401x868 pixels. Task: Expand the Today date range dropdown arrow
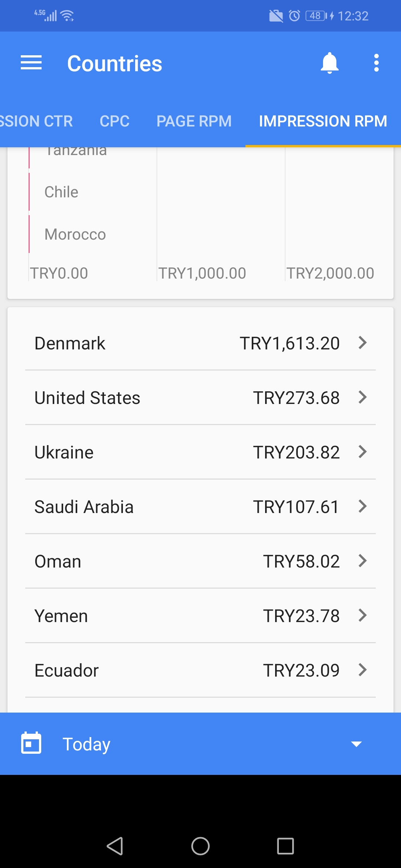356,744
